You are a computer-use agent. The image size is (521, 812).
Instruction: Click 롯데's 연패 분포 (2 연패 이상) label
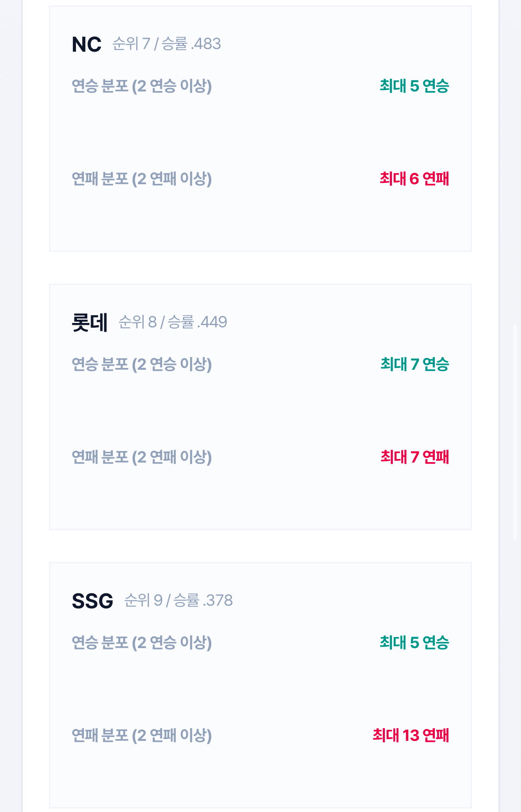(142, 457)
